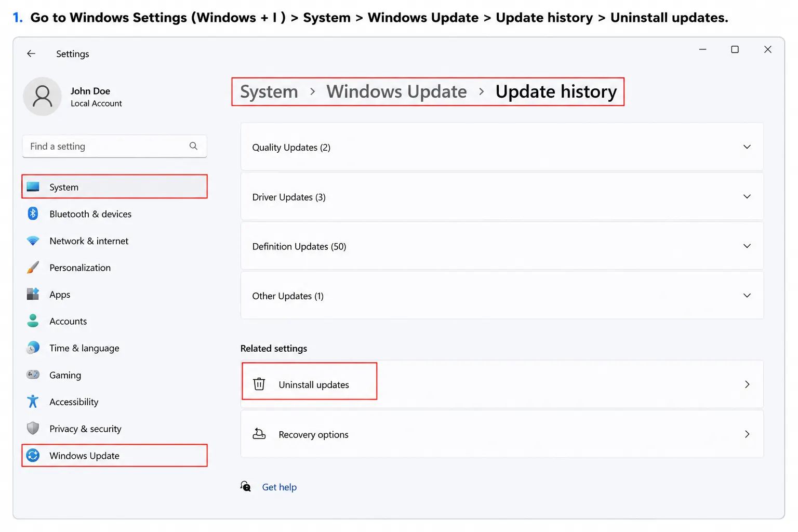Viewport: 798px width, 532px height.
Task: Click the Privacy shield icon
Action: 33,428
